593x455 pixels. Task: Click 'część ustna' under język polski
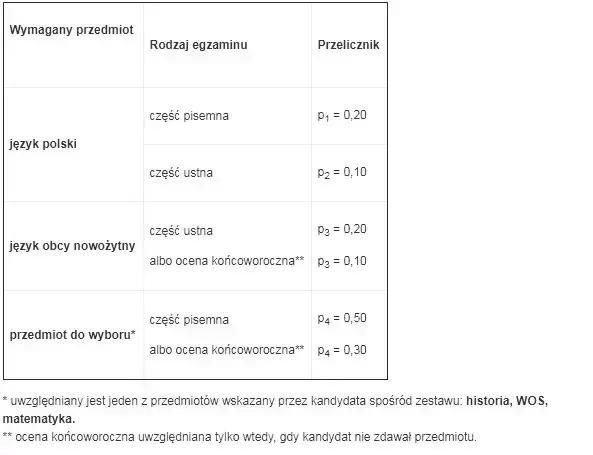pos(181,173)
